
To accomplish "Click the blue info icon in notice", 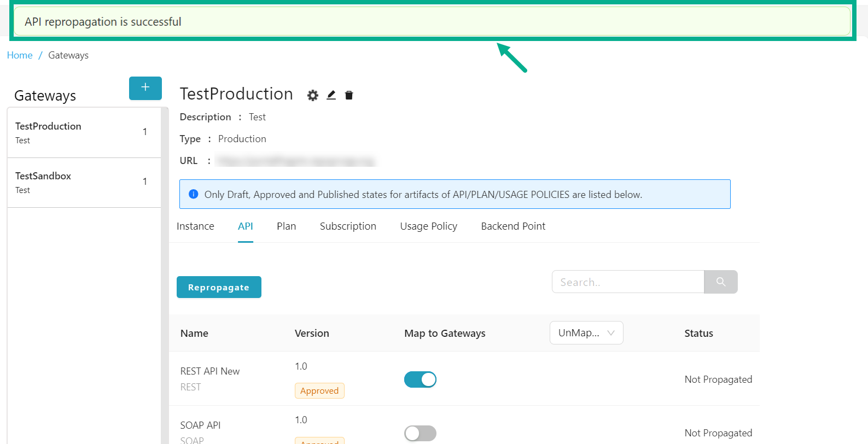I will point(193,194).
